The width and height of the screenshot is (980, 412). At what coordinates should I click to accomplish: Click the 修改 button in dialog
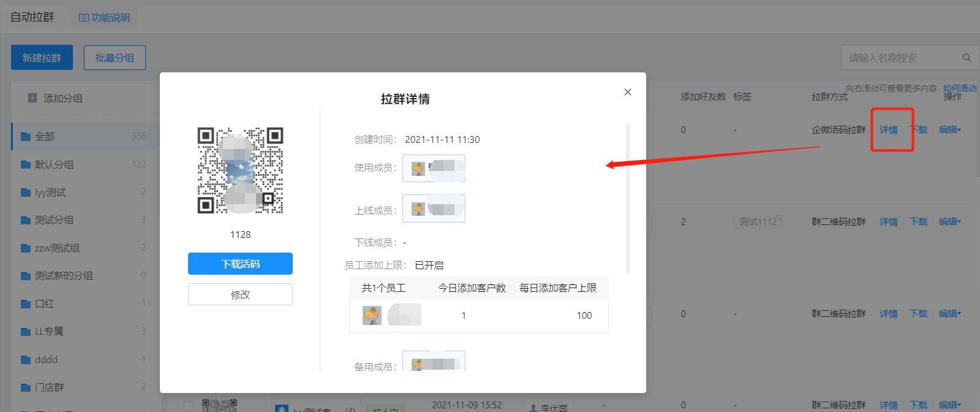tap(240, 294)
